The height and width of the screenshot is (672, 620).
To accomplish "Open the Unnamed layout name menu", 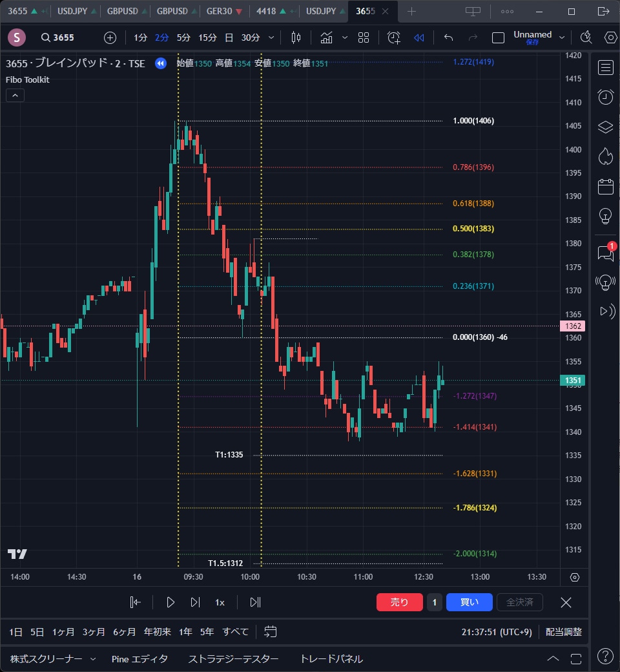I will pos(532,37).
